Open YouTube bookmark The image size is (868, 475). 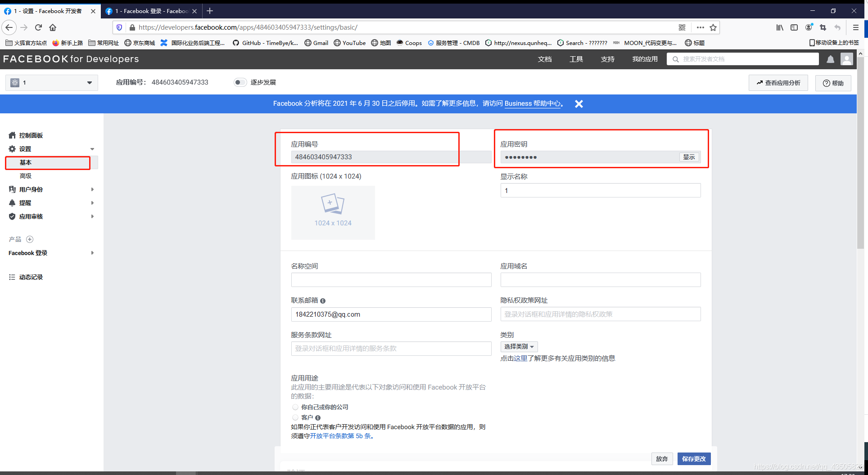click(349, 43)
